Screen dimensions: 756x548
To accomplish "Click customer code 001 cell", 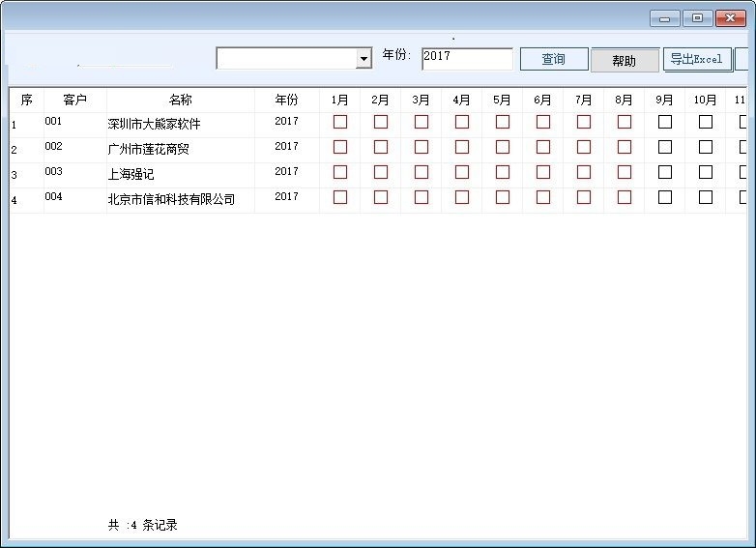I will pyautogui.click(x=75, y=125).
